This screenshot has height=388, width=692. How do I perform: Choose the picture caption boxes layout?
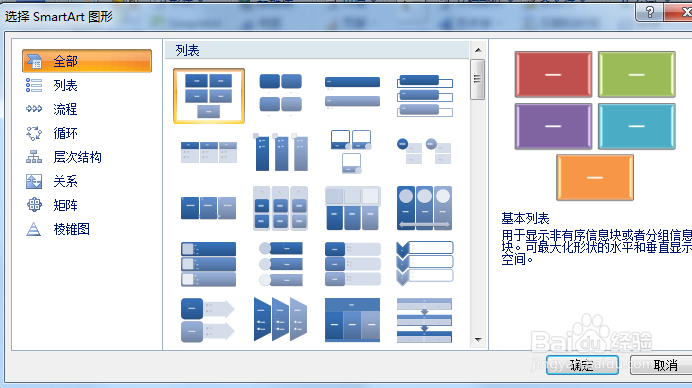coord(352,151)
